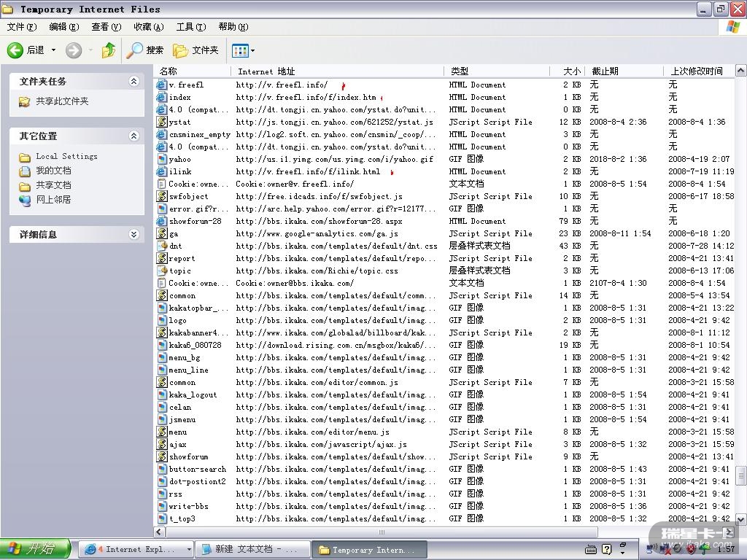Open the 收藏(A) menu

149,27
